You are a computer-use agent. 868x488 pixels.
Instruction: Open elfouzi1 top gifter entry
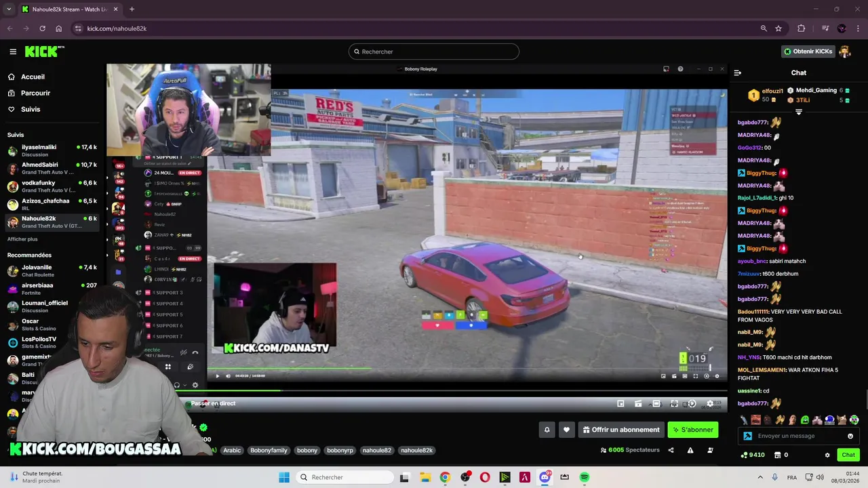tap(767, 95)
